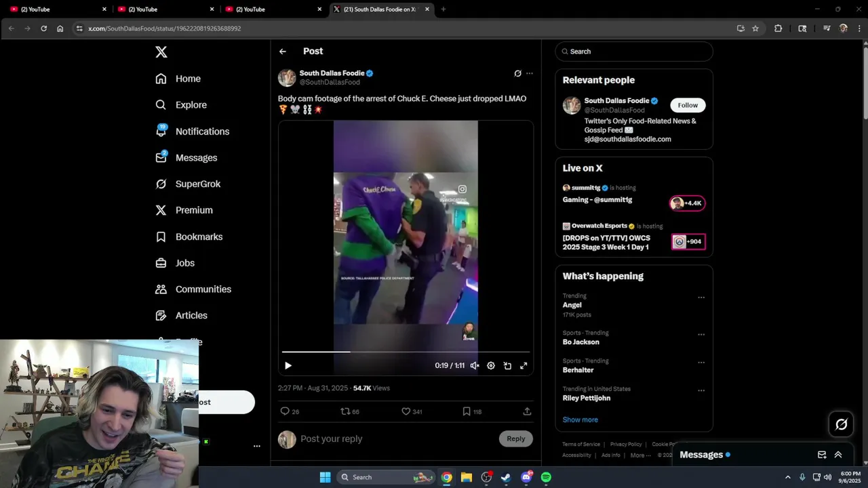Open Spotify from the taskbar
Image resolution: width=868 pixels, height=488 pixels.
546,477
